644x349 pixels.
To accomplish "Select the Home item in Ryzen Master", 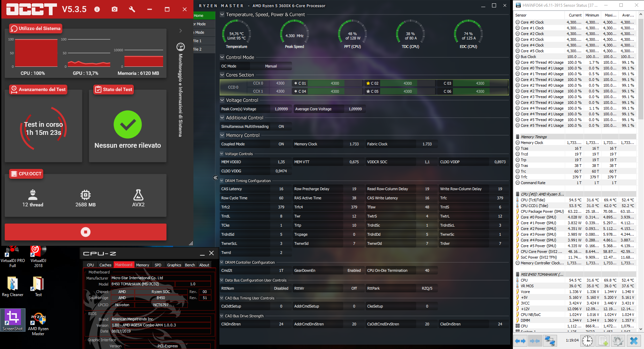I will coord(204,16).
